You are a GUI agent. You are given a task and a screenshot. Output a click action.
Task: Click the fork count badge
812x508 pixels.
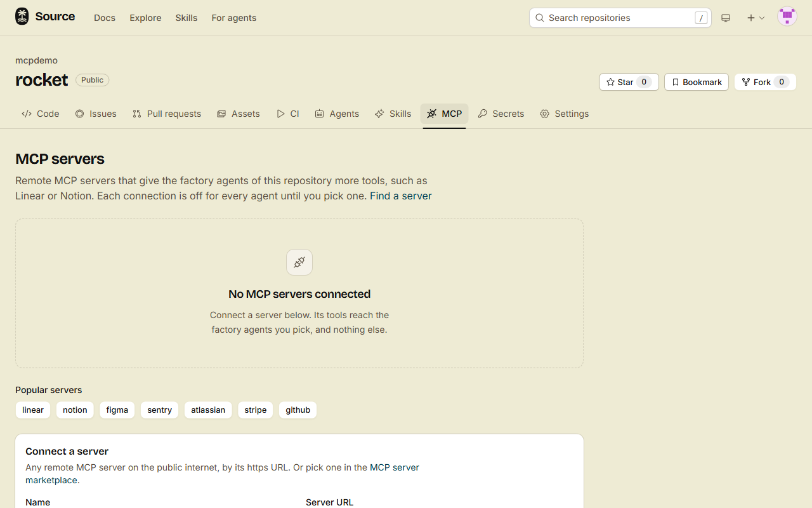tap(782, 82)
